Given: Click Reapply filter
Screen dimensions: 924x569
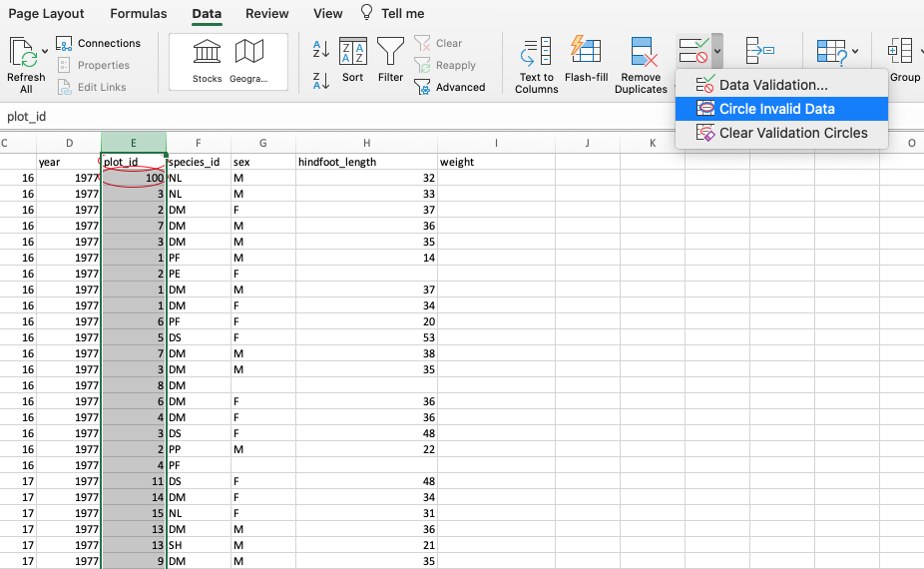Looking at the screenshot, I should click(445, 65).
